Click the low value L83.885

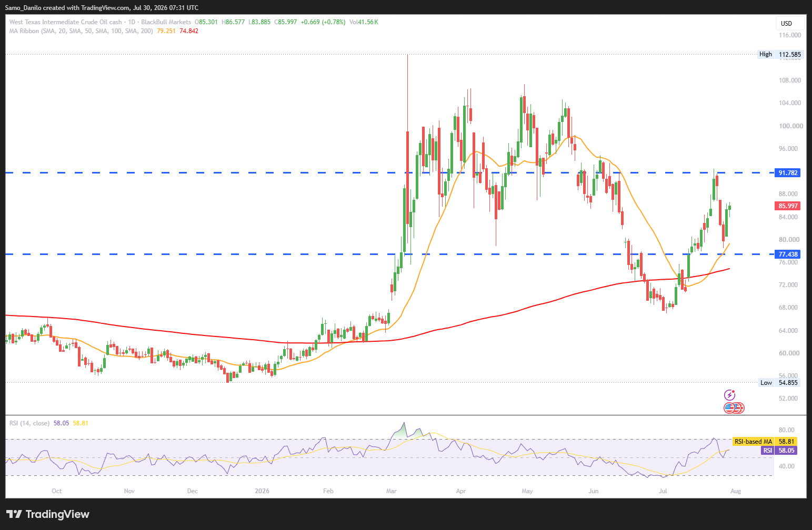click(259, 22)
